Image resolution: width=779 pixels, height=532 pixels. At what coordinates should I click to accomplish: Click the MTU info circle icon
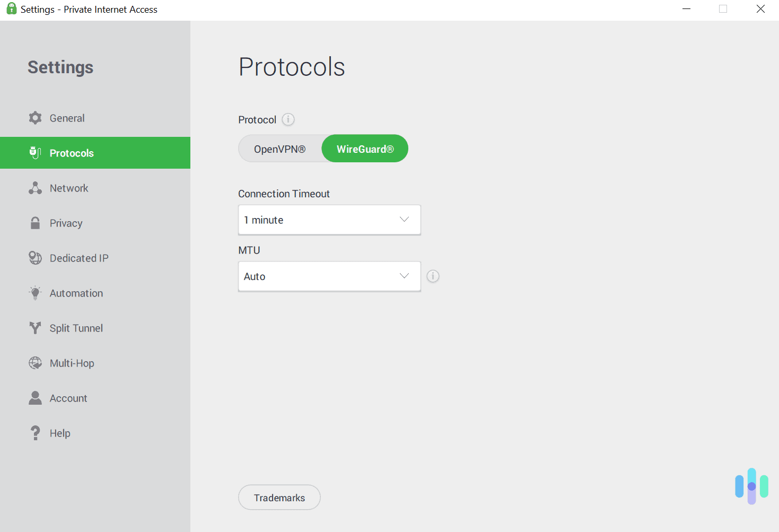pos(433,276)
